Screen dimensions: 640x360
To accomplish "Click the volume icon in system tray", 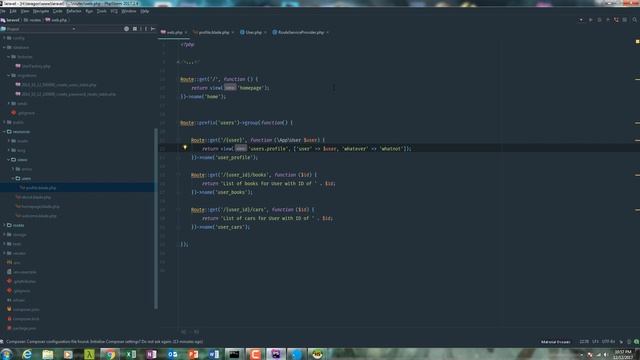I will coord(606,355).
